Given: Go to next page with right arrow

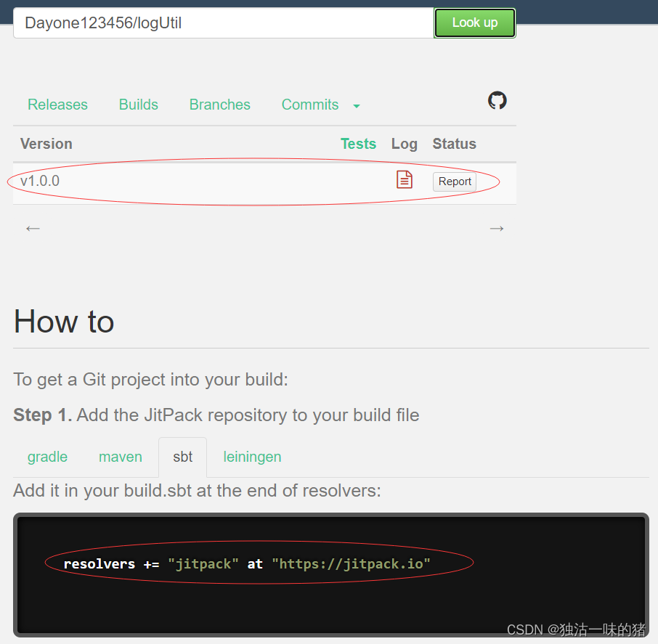Looking at the screenshot, I should pos(497,228).
